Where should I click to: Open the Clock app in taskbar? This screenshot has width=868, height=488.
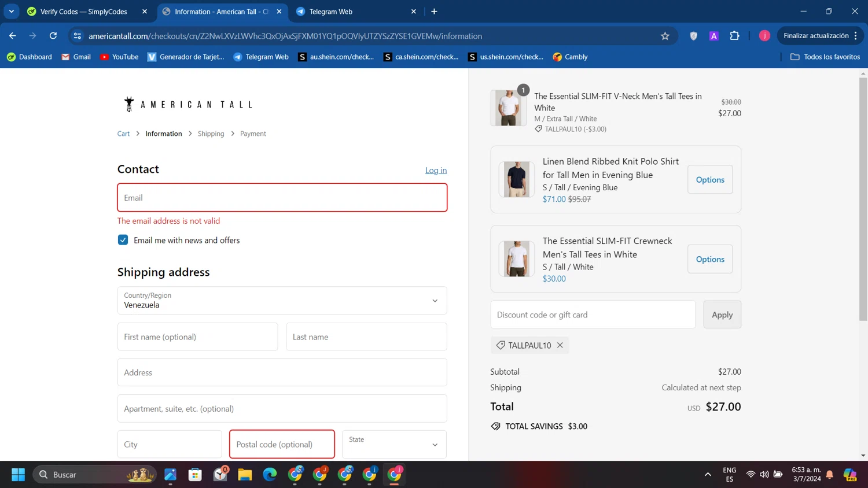(220, 475)
